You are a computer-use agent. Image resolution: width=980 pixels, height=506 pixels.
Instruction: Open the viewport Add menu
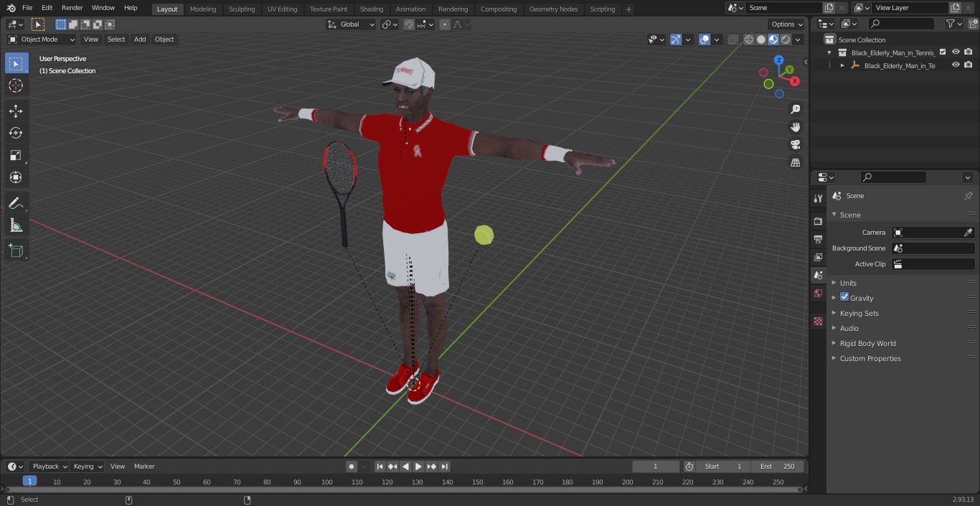[140, 39]
